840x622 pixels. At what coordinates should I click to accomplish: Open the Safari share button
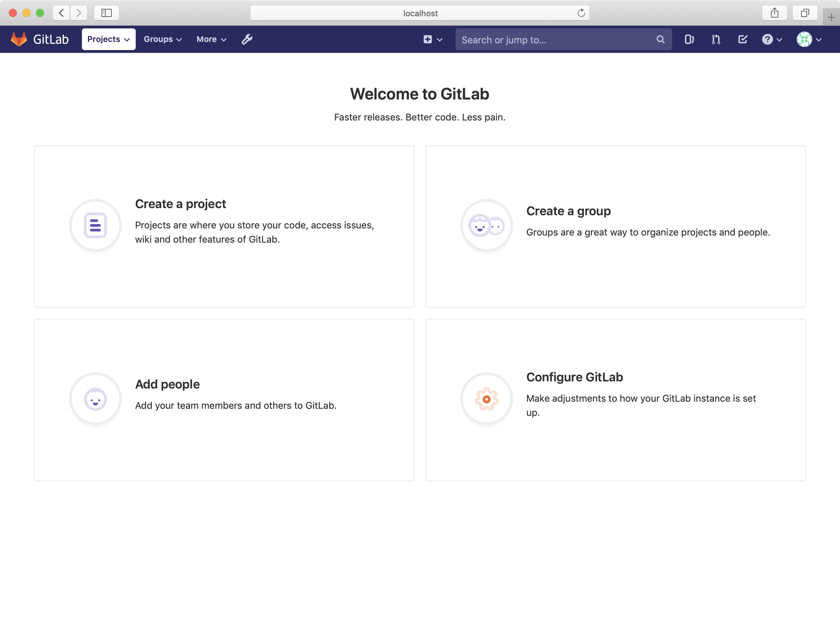[774, 13]
